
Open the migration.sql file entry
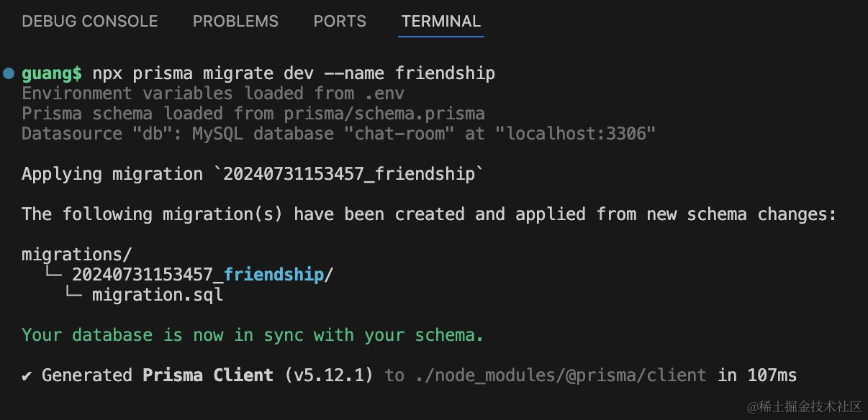[x=158, y=295]
